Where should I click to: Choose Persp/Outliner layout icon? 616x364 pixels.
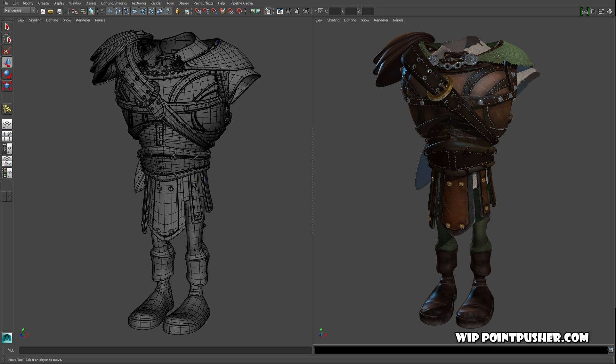pos(7,149)
